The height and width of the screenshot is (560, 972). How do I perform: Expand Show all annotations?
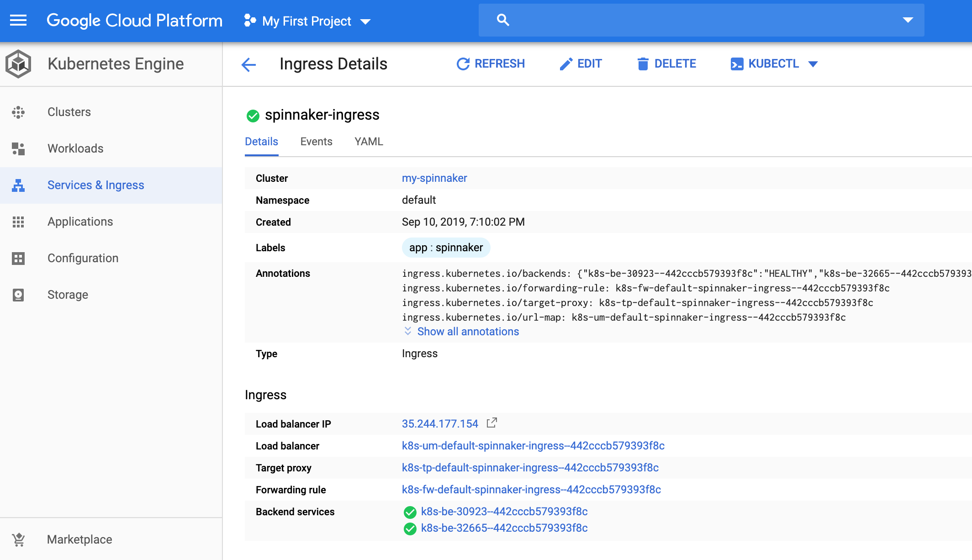pyautogui.click(x=468, y=332)
